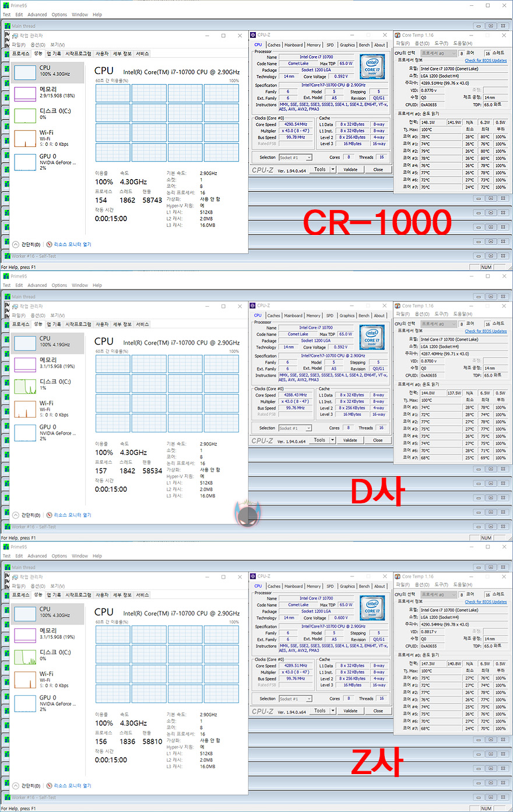Screen dimensions: 513x812
Task: Open Advanced menu in CR-1000 Prime95
Action: click(37, 15)
